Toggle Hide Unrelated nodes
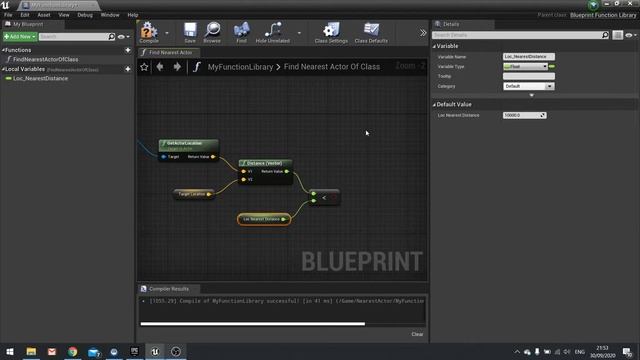Screen dimensions: 640x360 click(x=273, y=33)
